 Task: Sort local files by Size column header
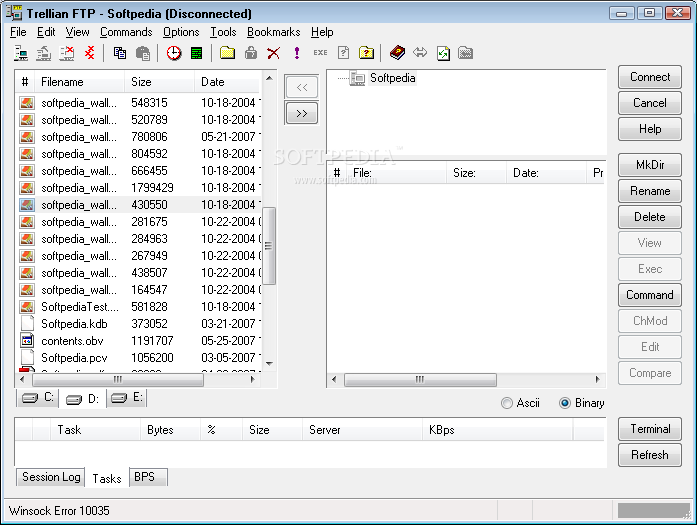pos(160,82)
